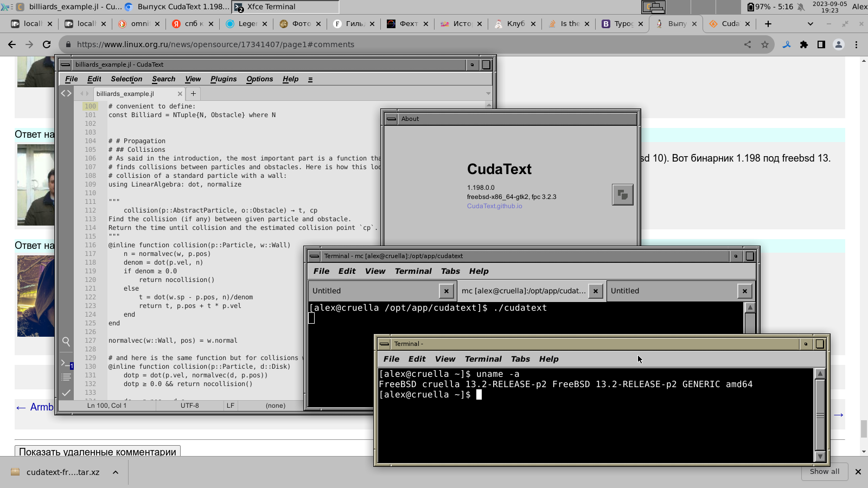The width and height of the screenshot is (868, 488).
Task: Click line number 100 in CudaText gutter
Action: (x=90, y=106)
